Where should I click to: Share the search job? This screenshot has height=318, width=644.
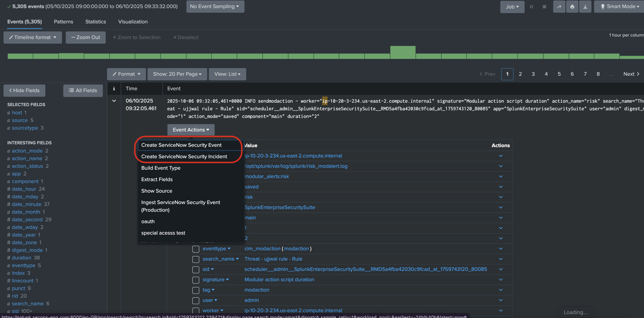tap(559, 6)
